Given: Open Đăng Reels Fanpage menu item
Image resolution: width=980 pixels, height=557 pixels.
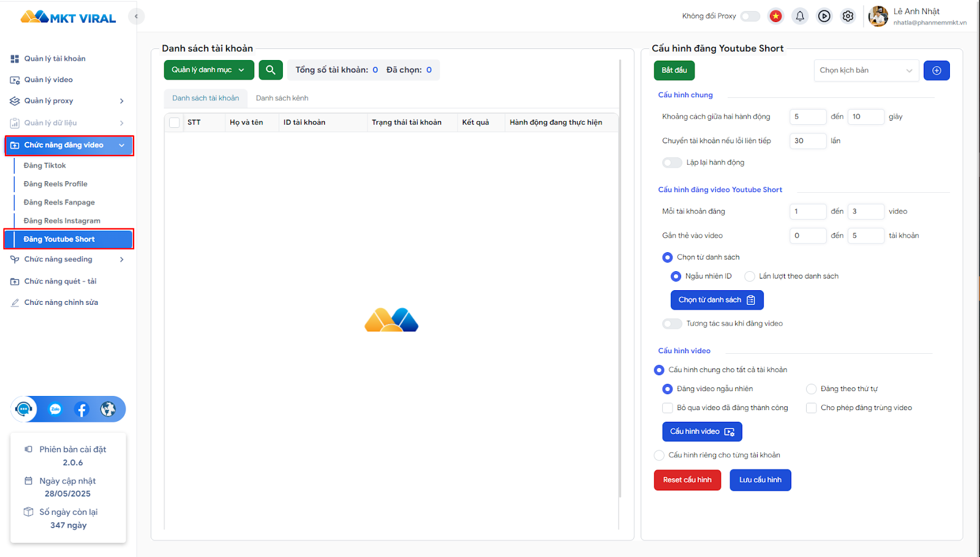Looking at the screenshot, I should 59,203.
